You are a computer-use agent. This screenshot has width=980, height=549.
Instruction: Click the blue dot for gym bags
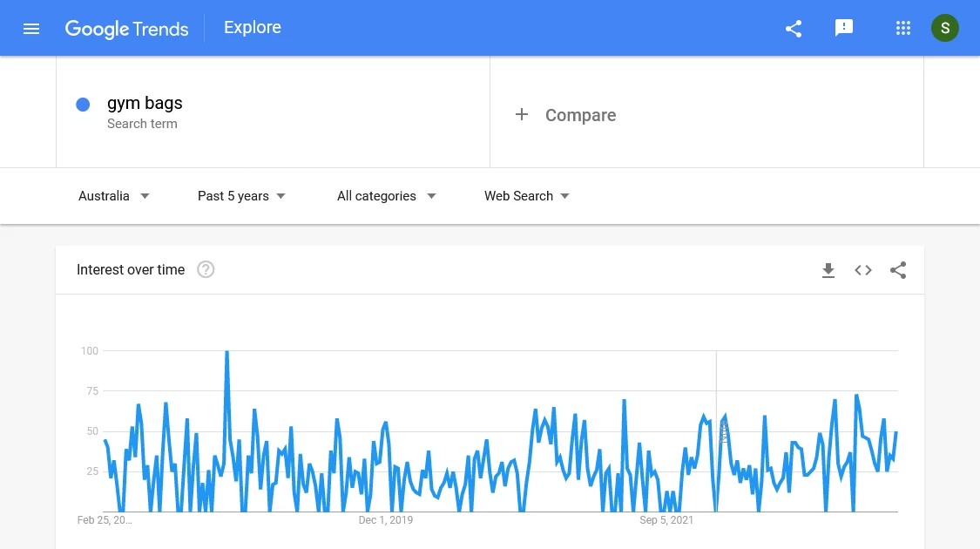click(83, 105)
